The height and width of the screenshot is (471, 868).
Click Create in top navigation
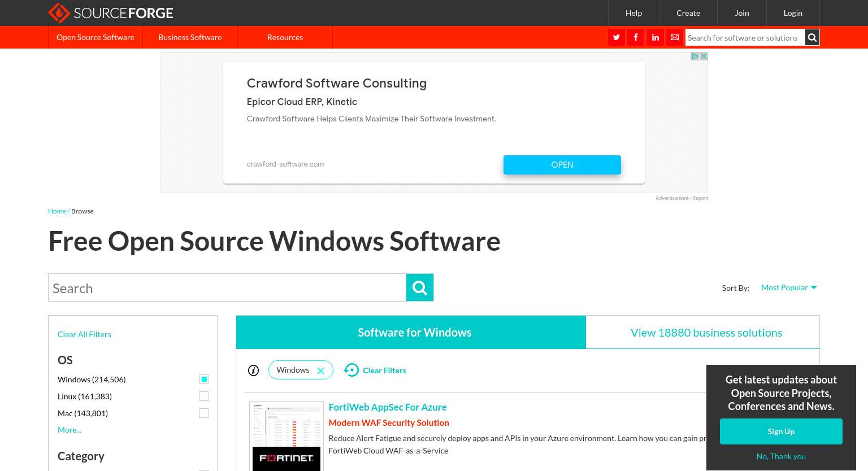click(x=688, y=12)
